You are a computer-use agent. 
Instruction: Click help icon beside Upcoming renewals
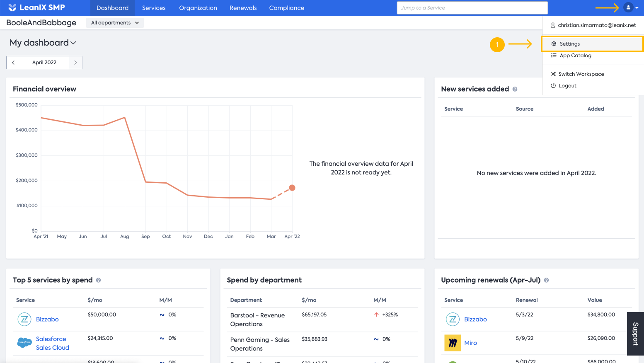[546, 280]
